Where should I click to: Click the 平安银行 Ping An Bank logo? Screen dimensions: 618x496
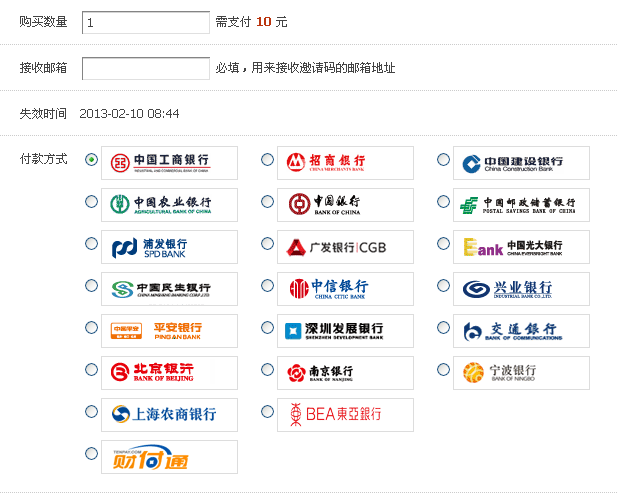click(x=169, y=331)
